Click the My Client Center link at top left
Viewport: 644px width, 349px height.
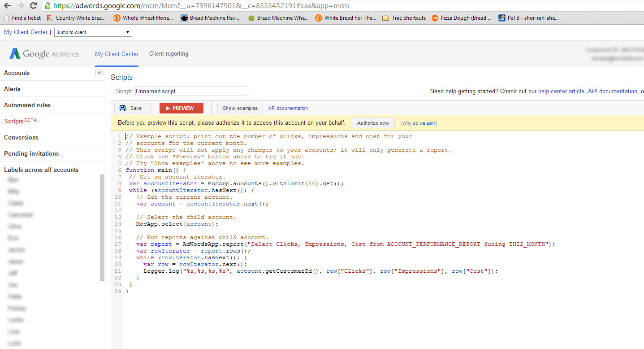pos(26,32)
